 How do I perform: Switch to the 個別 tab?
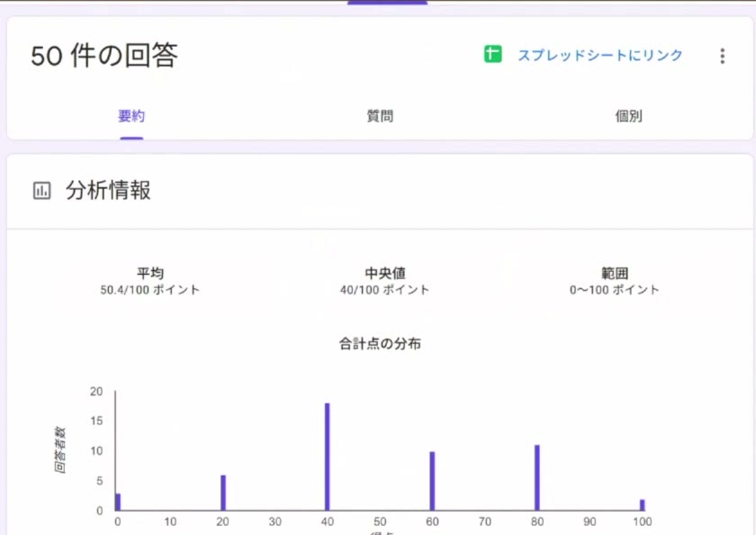[x=629, y=116]
